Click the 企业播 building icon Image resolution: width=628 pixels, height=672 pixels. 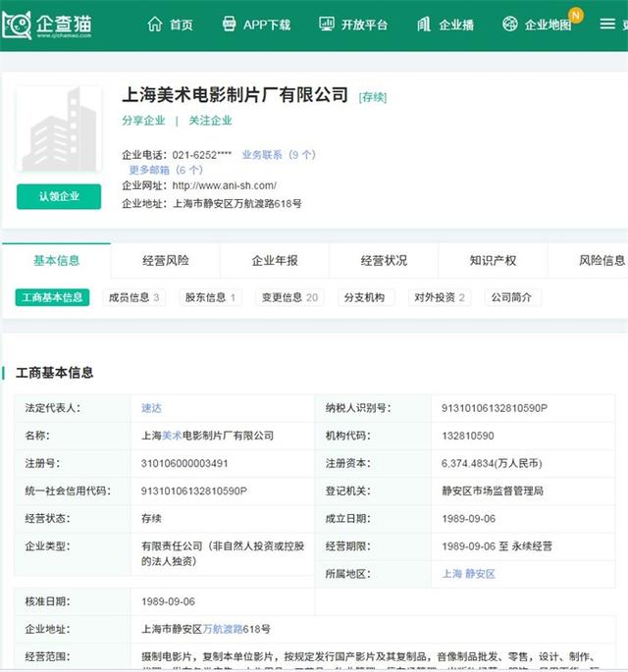click(x=424, y=24)
